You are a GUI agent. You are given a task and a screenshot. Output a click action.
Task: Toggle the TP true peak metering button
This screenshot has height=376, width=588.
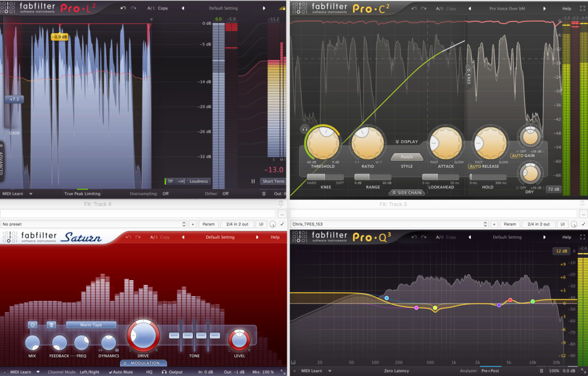(x=170, y=182)
